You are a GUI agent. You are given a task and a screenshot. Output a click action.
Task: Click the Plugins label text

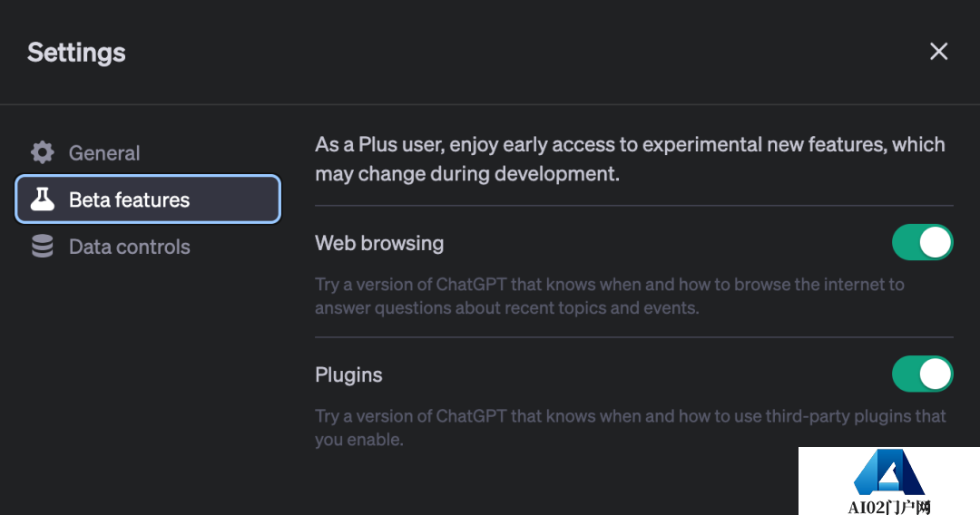click(x=348, y=375)
